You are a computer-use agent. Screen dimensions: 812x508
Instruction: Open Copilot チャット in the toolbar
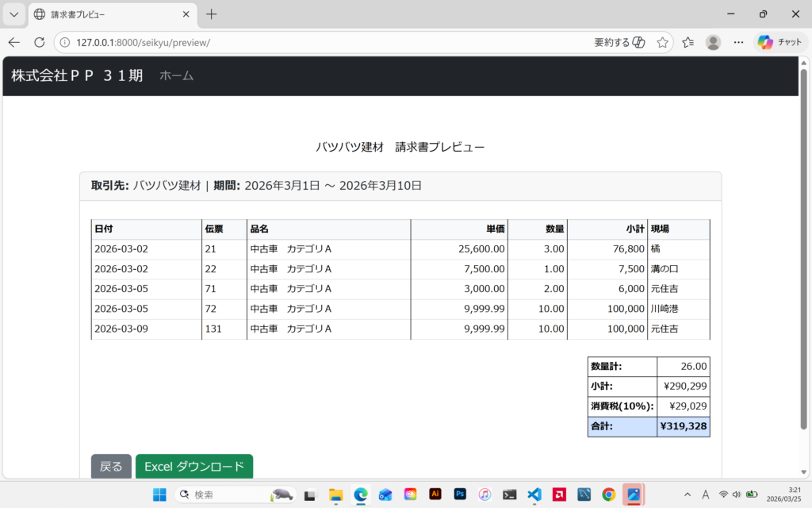pyautogui.click(x=779, y=42)
